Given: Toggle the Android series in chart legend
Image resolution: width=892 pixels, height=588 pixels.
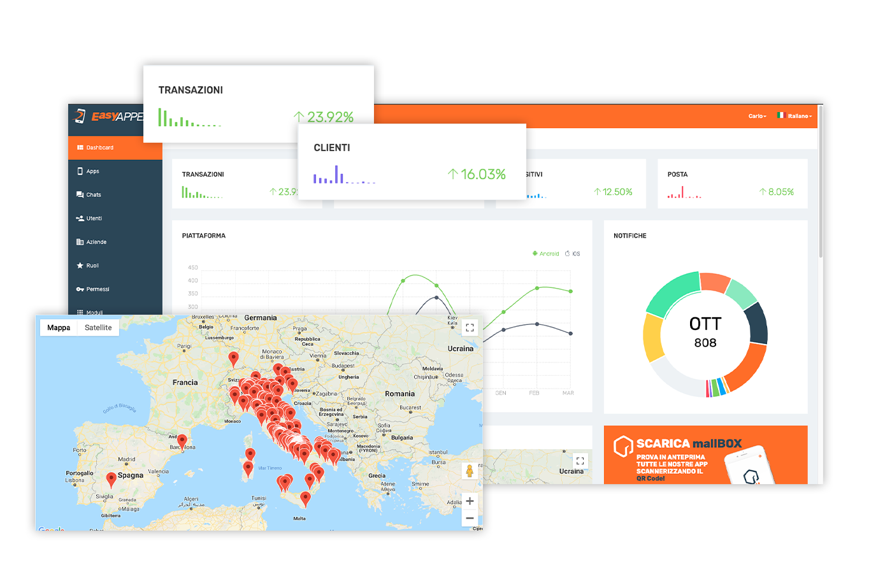Looking at the screenshot, I should click(546, 254).
